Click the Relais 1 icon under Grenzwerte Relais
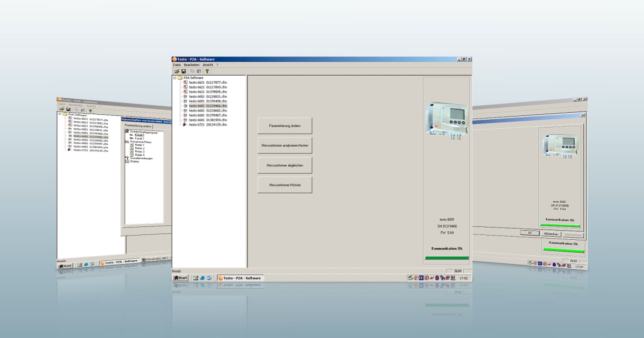644x338 pixels. pos(133,145)
